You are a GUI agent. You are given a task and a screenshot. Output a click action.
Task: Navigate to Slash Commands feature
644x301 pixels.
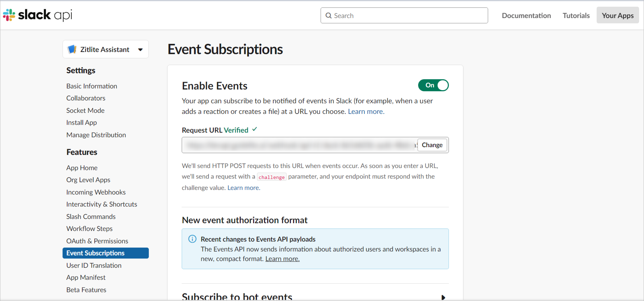[x=91, y=216]
